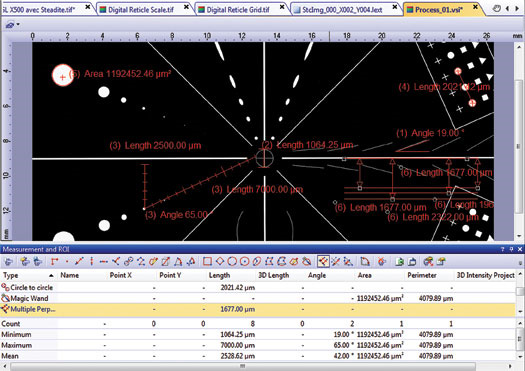Choose the rotated rectangle (diamond) tool

click(220, 262)
